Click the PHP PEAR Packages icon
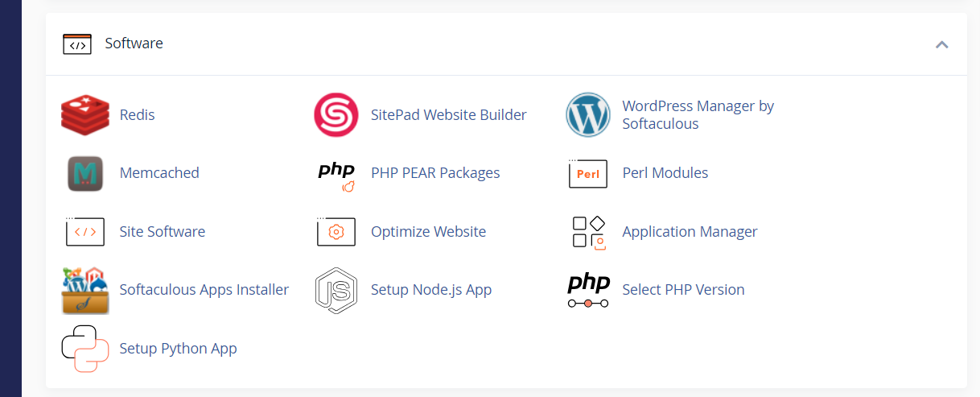Screen dimensions: 980x397 [336, 174]
